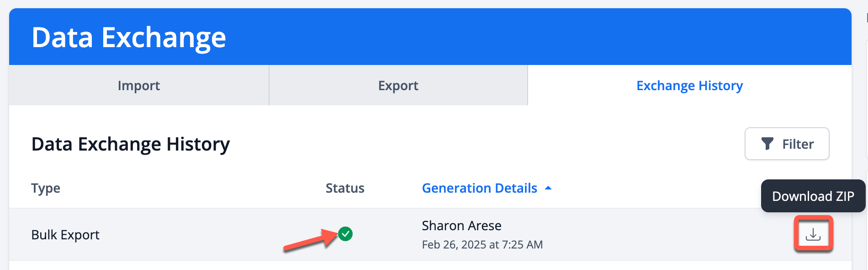The height and width of the screenshot is (270, 868).
Task: Click the Type column header
Action: coord(46,188)
